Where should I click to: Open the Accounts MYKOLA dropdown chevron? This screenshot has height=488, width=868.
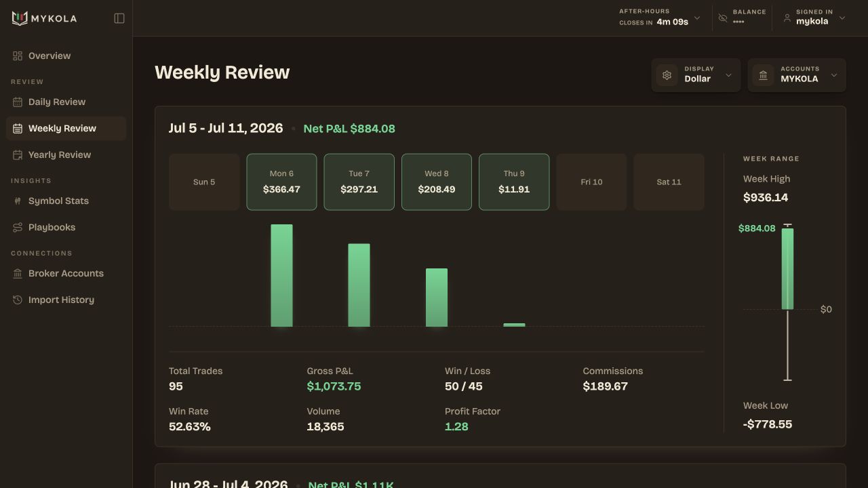[834, 75]
